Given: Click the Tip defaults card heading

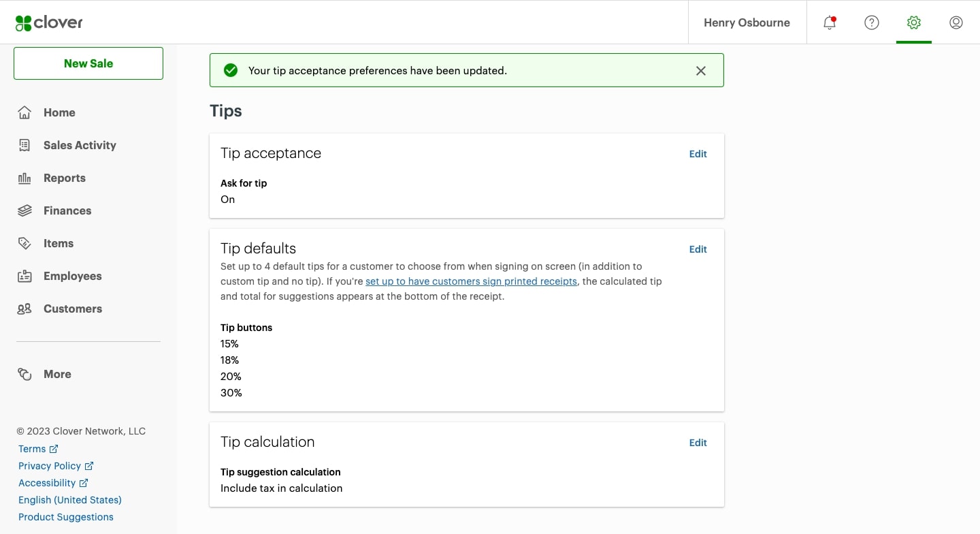Looking at the screenshot, I should click(259, 249).
